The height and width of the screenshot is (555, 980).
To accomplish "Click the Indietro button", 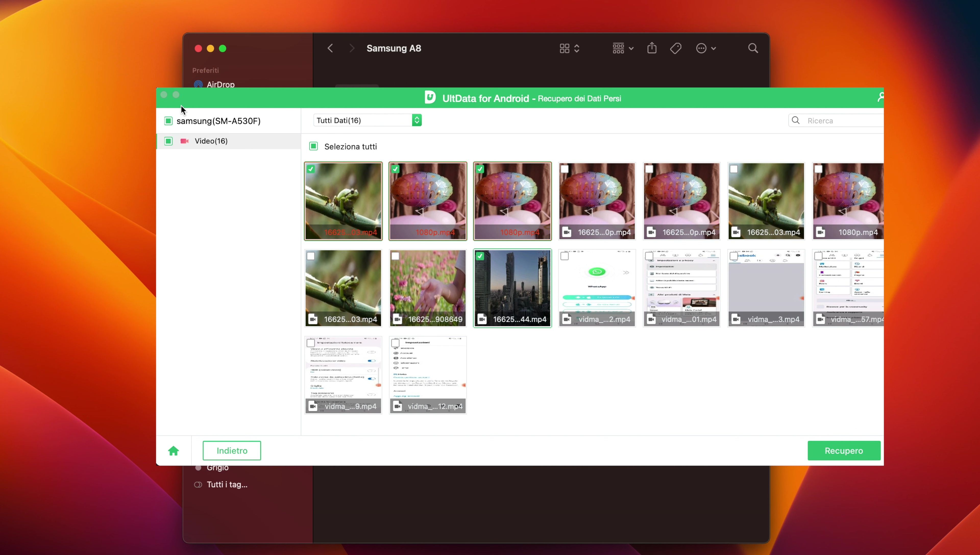I will tap(232, 451).
